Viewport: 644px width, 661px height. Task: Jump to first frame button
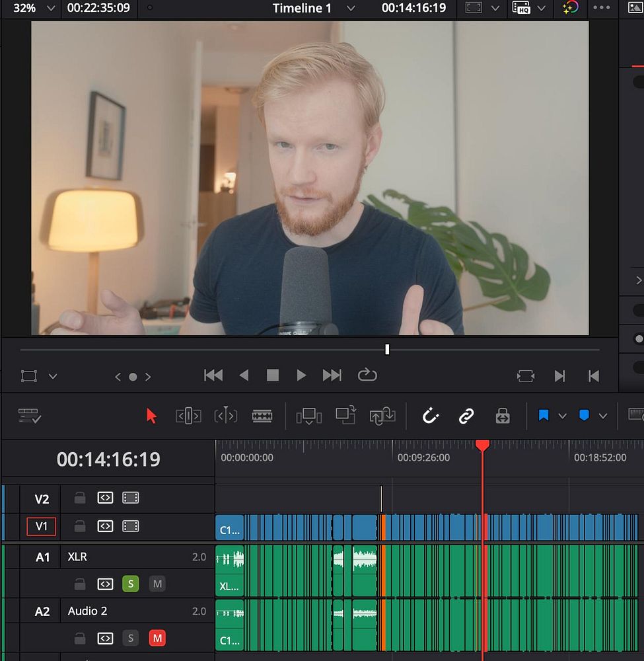(x=213, y=375)
